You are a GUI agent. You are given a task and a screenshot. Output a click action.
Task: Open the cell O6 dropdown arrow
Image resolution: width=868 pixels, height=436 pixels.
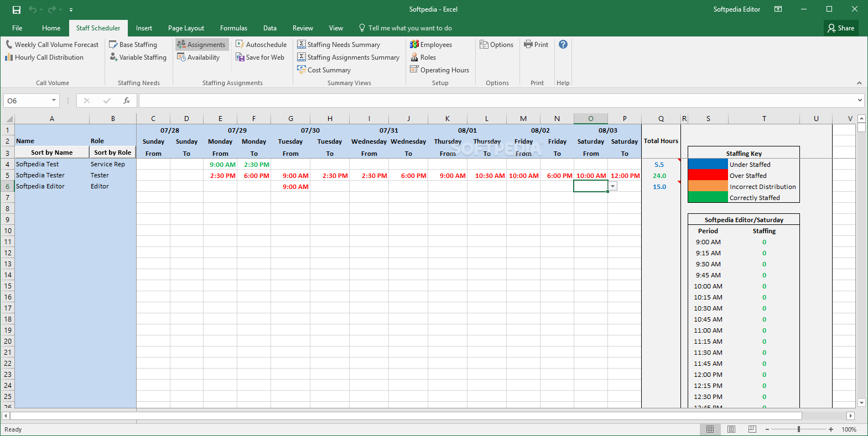(612, 186)
